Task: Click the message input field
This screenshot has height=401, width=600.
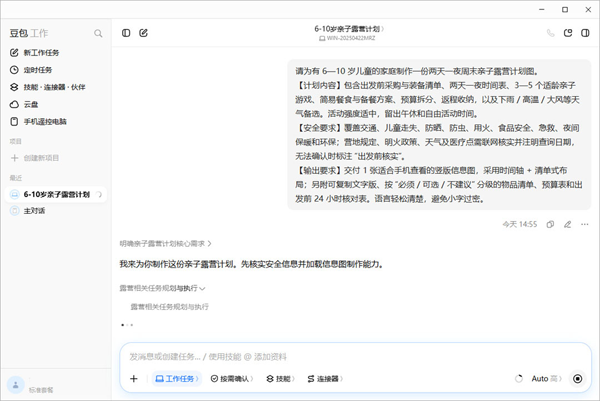Action: (356, 357)
